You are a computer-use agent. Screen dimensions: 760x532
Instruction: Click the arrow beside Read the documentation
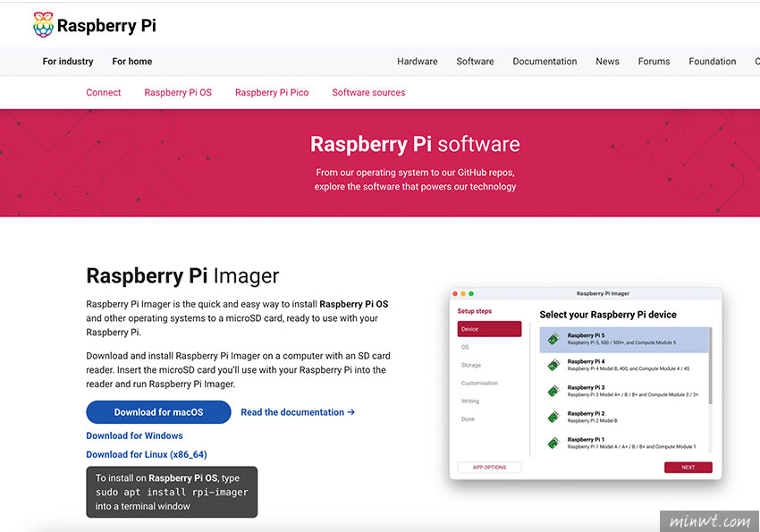point(350,412)
